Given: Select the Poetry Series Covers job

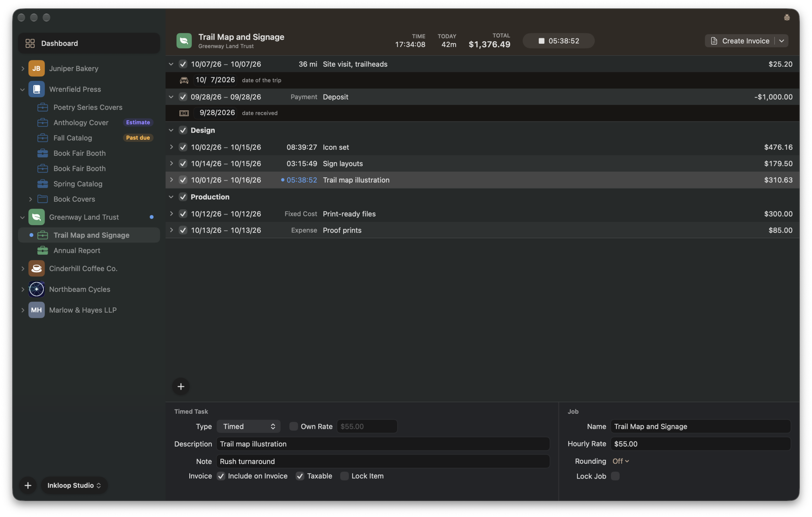Looking at the screenshot, I should coord(89,107).
